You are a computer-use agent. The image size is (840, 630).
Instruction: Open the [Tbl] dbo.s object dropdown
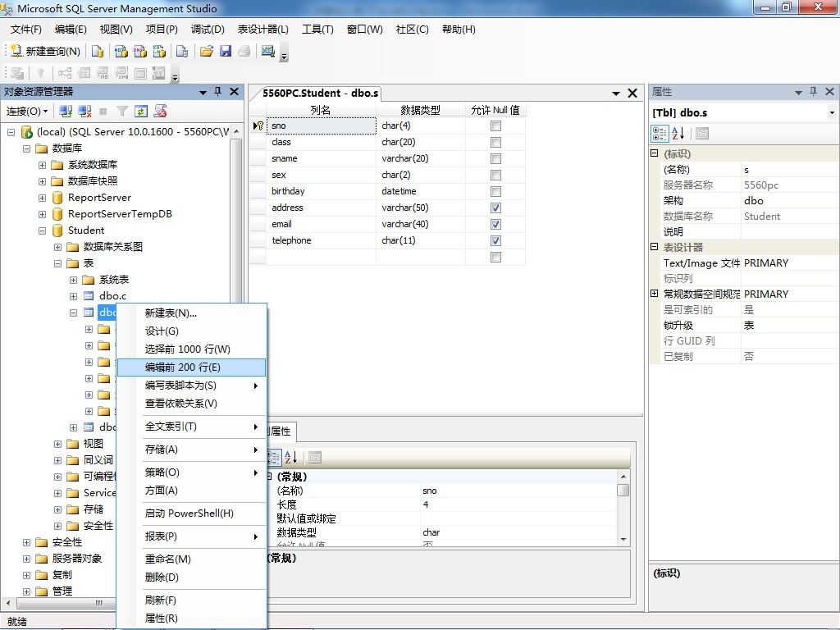click(832, 112)
